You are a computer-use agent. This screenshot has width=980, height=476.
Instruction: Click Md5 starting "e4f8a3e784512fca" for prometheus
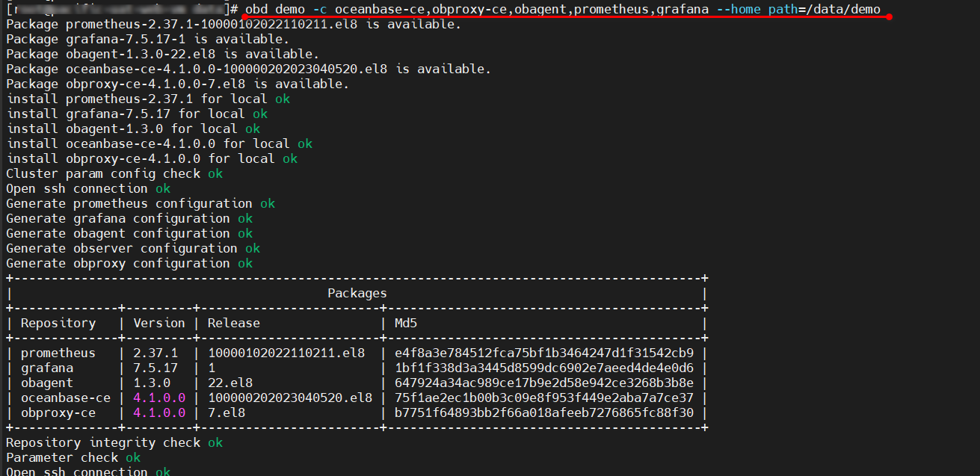pos(544,353)
